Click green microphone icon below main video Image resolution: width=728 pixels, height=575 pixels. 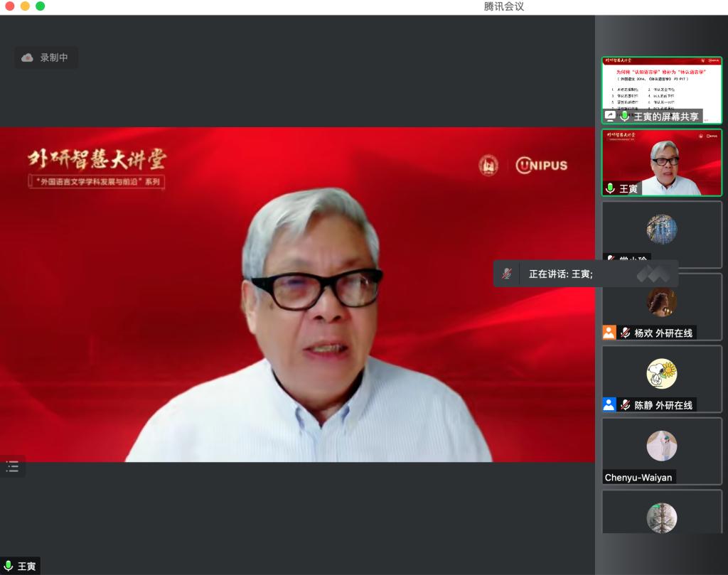click(9, 566)
